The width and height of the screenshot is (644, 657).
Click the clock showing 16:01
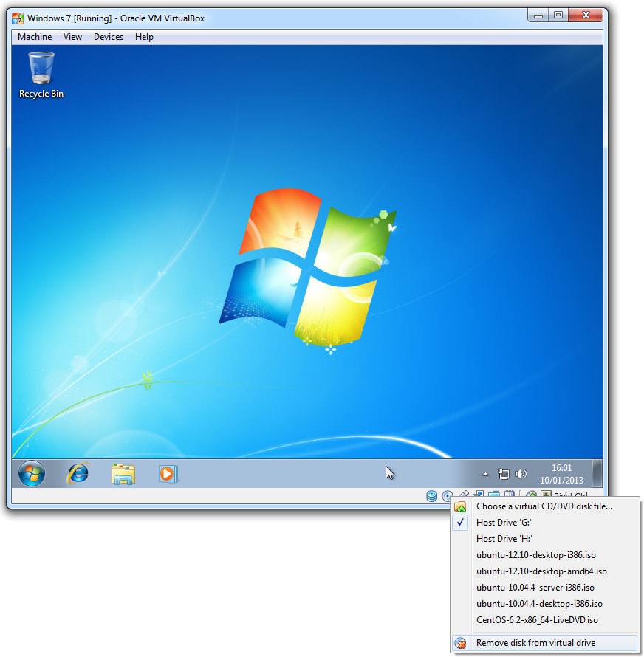coord(561,473)
